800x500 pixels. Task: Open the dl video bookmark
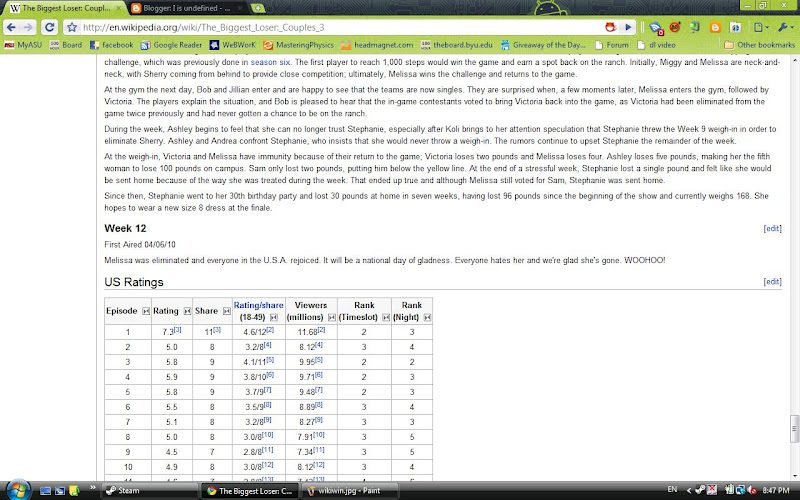pos(656,45)
